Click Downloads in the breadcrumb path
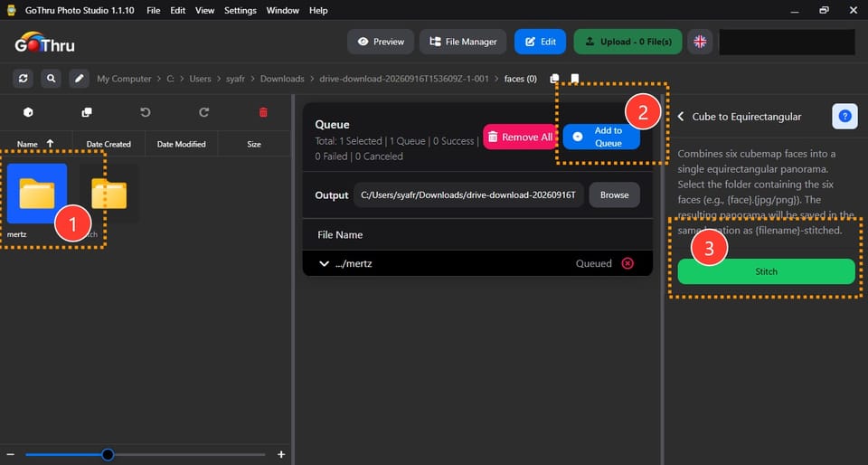 [282, 79]
